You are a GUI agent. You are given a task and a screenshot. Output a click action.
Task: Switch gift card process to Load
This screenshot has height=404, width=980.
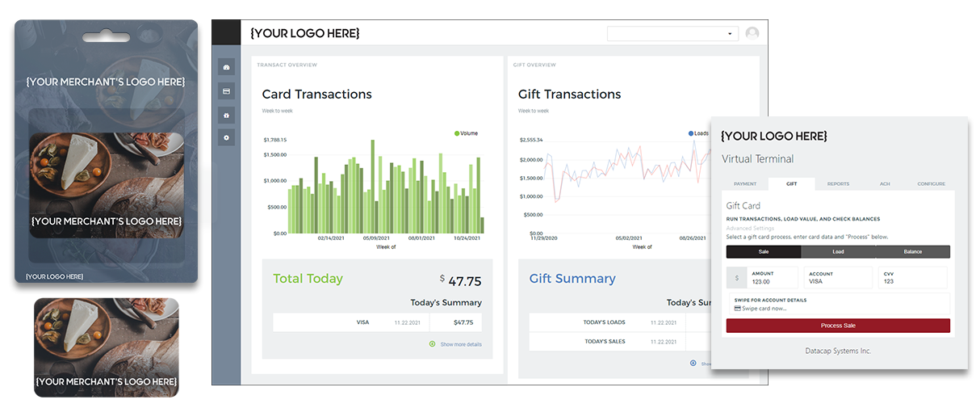pos(838,252)
